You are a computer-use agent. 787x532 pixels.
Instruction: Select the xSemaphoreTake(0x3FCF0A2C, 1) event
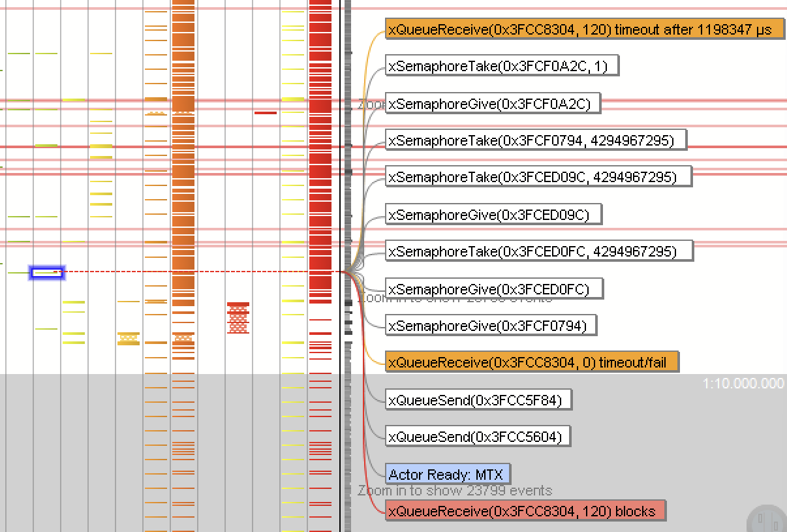pyautogui.click(x=501, y=65)
